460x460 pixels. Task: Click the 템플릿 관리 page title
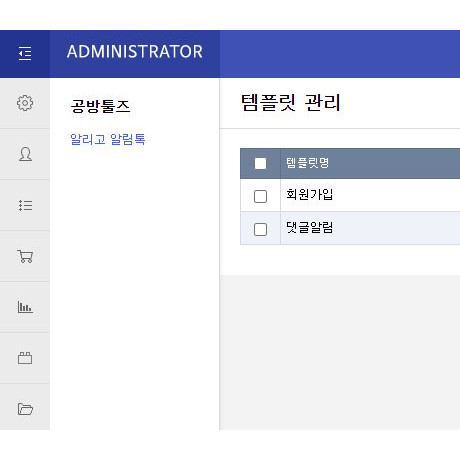point(290,102)
